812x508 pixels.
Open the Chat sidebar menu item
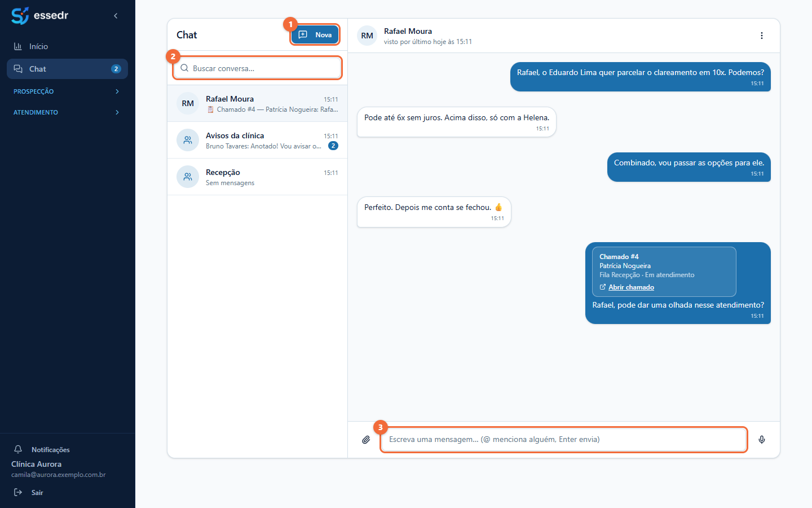click(x=67, y=69)
